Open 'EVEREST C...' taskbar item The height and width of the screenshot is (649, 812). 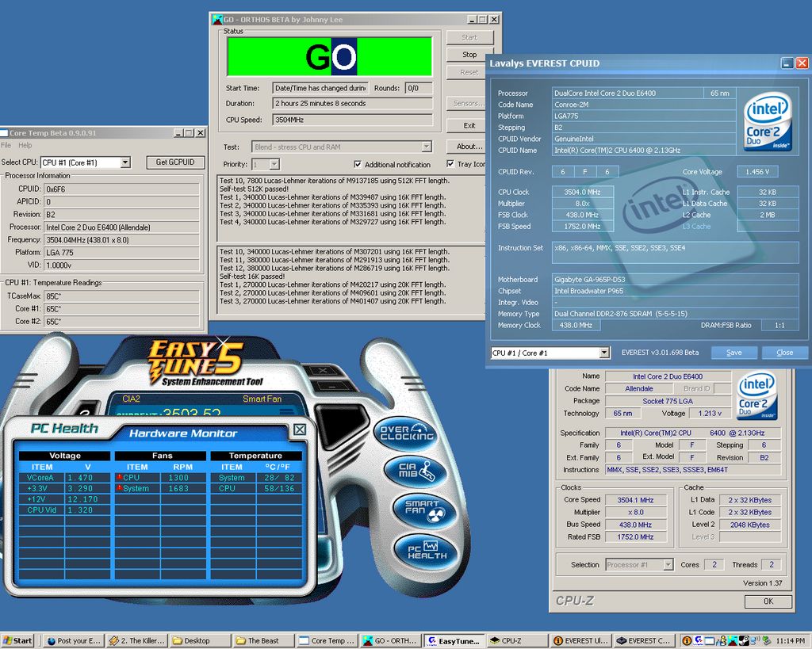pos(645,641)
